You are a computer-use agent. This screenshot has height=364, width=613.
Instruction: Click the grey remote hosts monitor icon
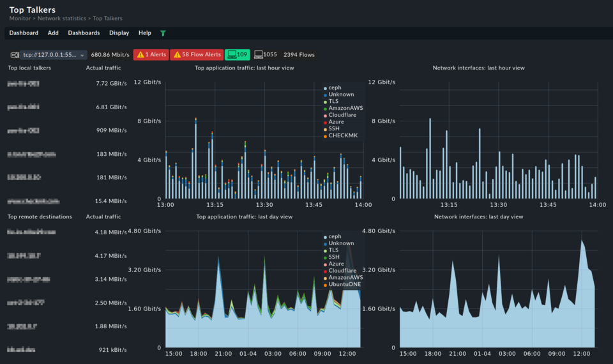point(259,55)
